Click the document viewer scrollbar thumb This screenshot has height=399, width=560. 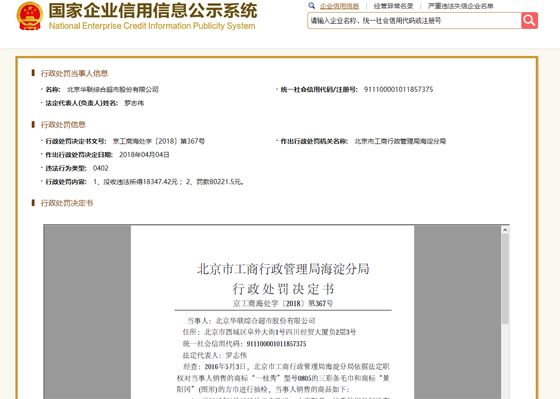505,279
